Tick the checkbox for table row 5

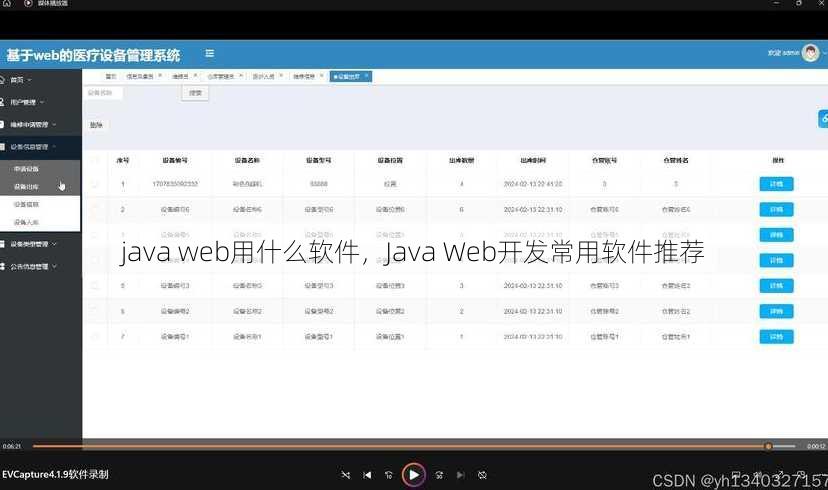click(x=95, y=286)
